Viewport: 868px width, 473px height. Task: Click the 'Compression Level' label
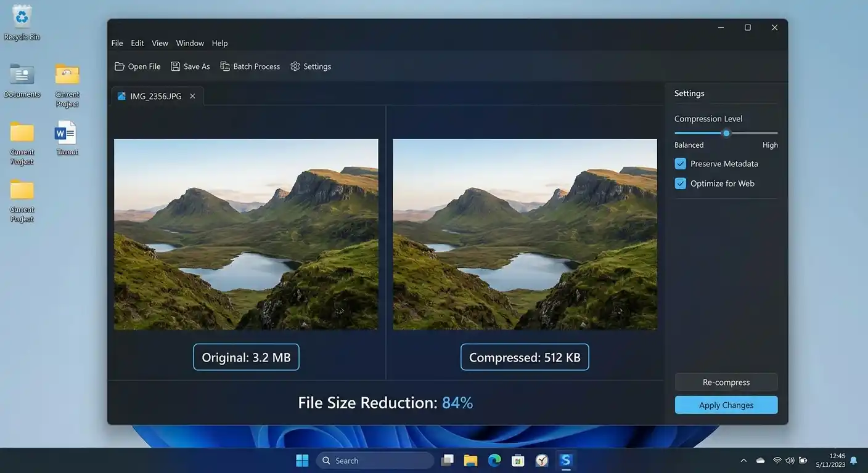click(x=708, y=119)
